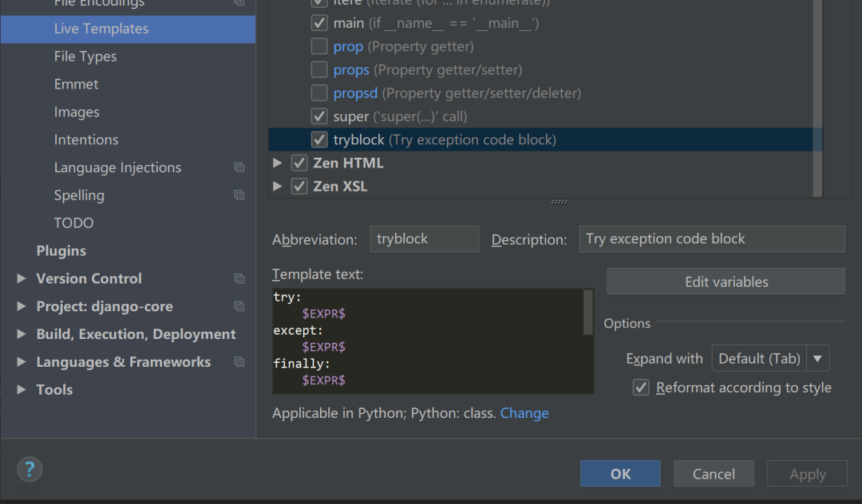This screenshot has height=504, width=862.
Task: Click the icon beside Languages & Frameworks
Action: coord(239,362)
